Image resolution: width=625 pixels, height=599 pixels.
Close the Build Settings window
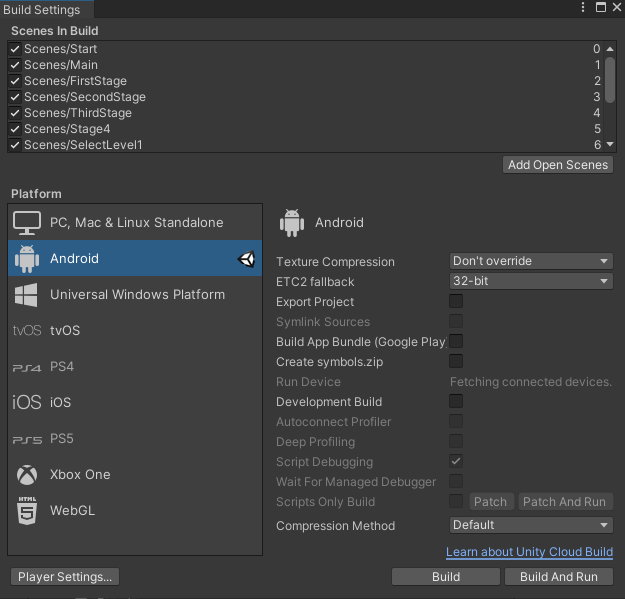click(617, 7)
